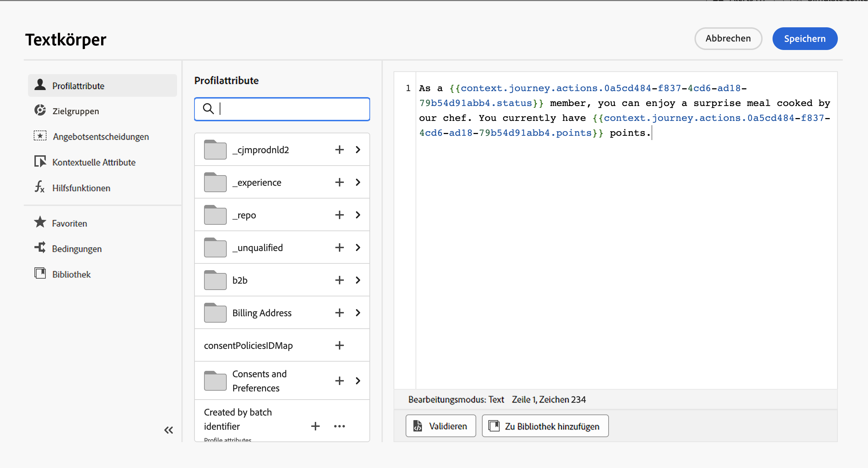The image size is (868, 468).
Task: Open Hilfsfunktionen helper functions
Action: pyautogui.click(x=81, y=188)
